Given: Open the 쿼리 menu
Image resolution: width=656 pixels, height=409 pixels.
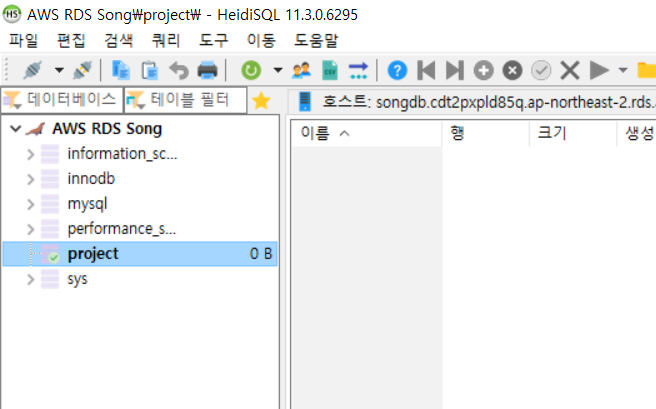Looking at the screenshot, I should click(166, 41).
